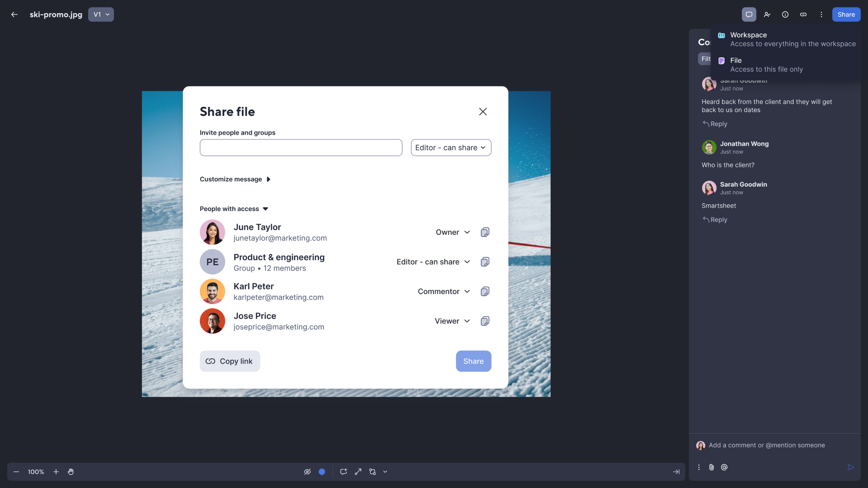Expand annotation tools chevron in bottom toolbar
This screenshot has width=868, height=488.
coord(385,472)
